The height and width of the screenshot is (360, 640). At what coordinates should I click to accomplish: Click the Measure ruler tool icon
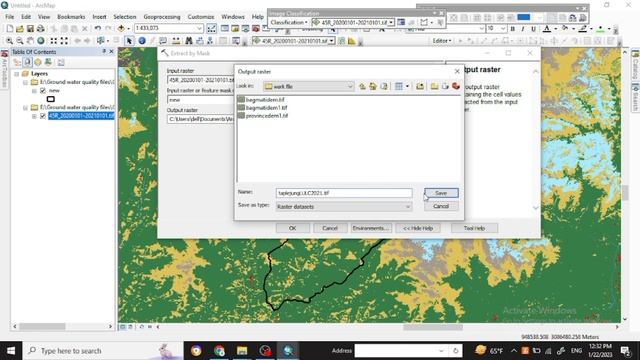coord(176,41)
